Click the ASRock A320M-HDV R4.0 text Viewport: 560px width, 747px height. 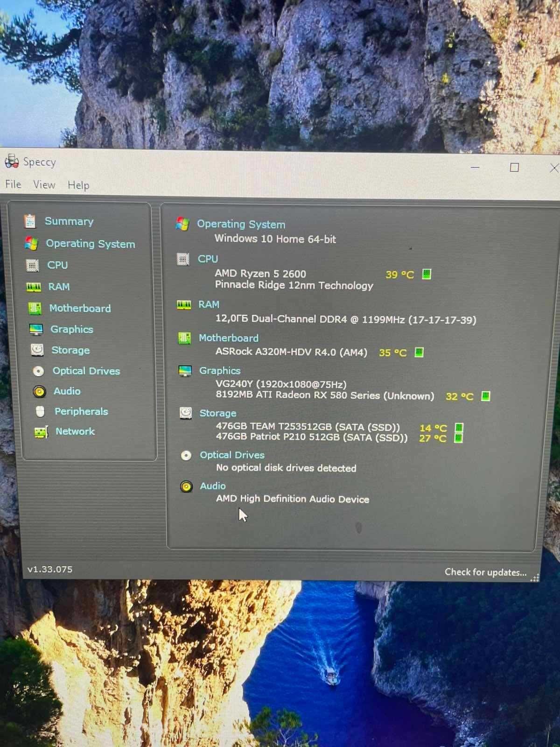pyautogui.click(x=292, y=352)
